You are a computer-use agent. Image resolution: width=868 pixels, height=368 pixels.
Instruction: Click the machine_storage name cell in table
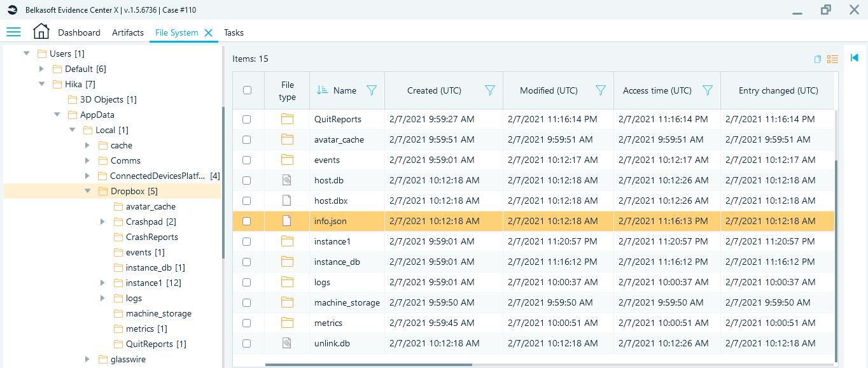coord(347,302)
